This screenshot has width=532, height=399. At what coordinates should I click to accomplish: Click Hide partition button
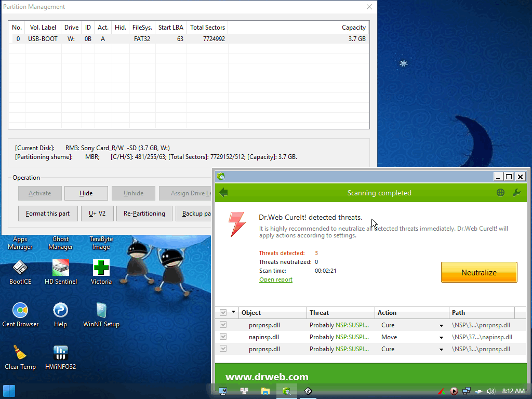(86, 193)
